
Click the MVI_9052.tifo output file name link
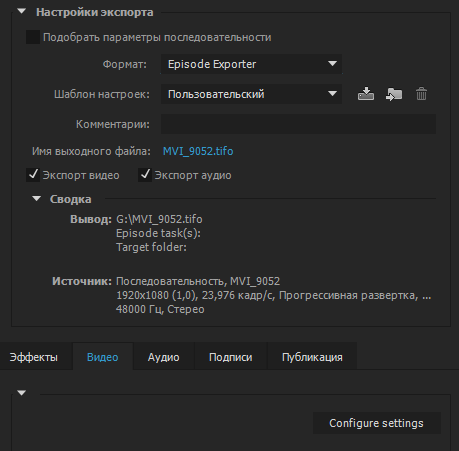click(198, 151)
